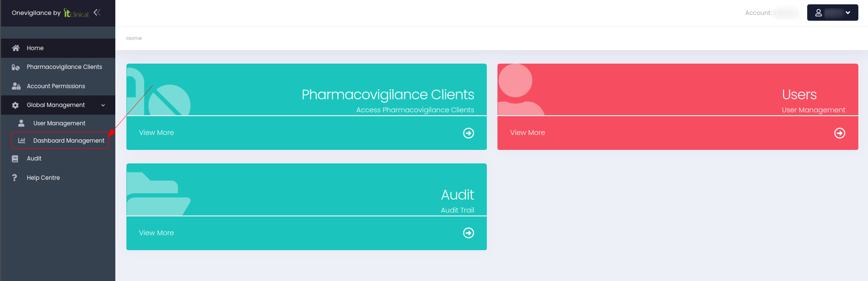Click the Help Centre question mark icon
This screenshot has height=281, width=868.
(14, 178)
